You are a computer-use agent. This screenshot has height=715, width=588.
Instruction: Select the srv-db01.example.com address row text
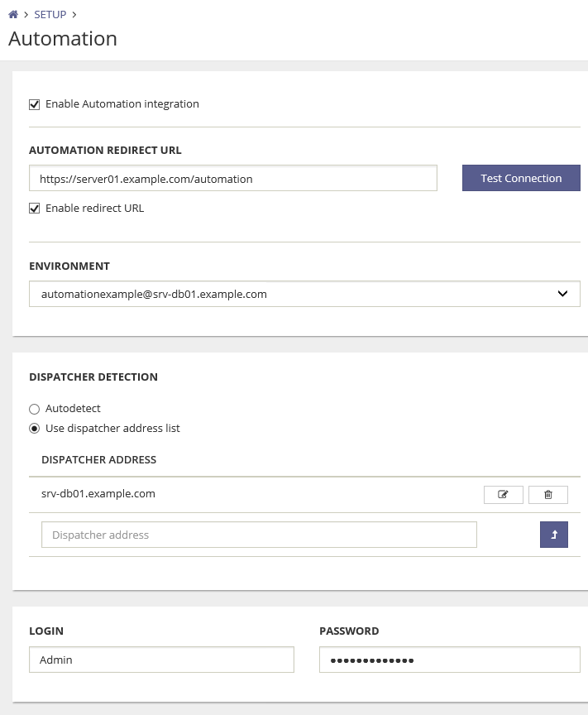pyautogui.click(x=98, y=494)
